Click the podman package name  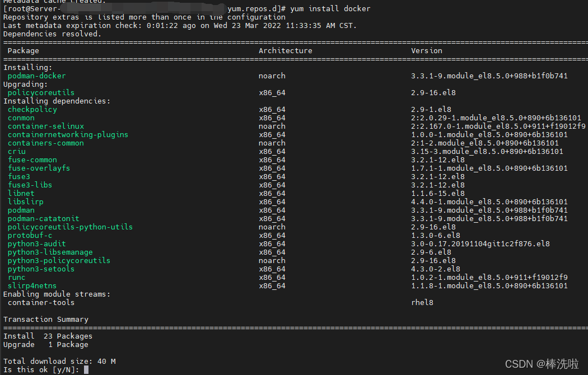(21, 210)
